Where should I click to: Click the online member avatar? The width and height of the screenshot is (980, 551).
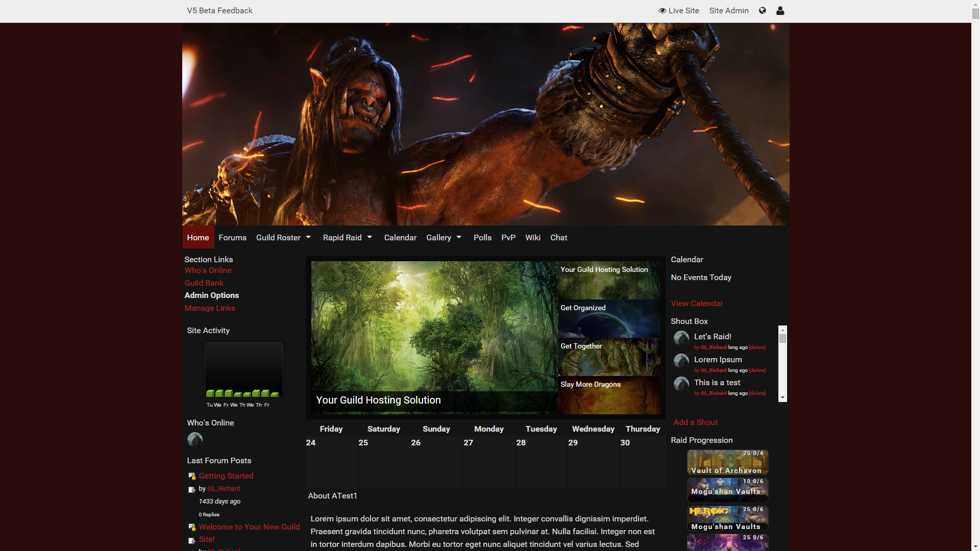pyautogui.click(x=195, y=439)
